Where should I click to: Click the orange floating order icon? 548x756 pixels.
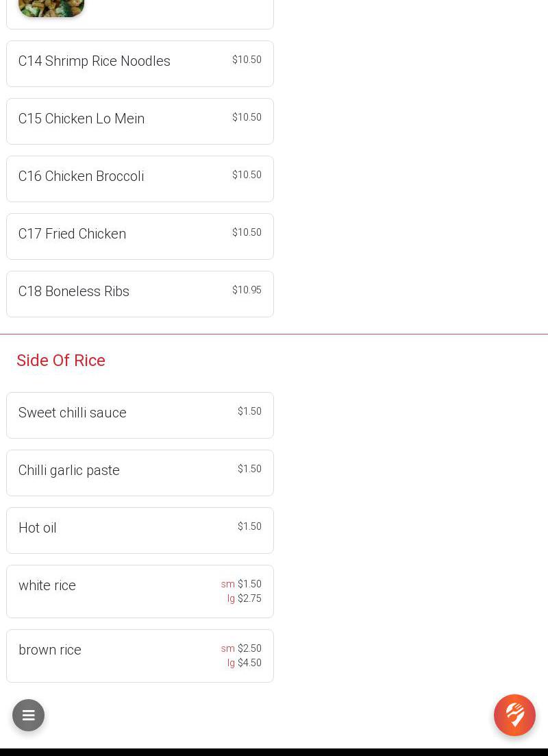click(514, 715)
